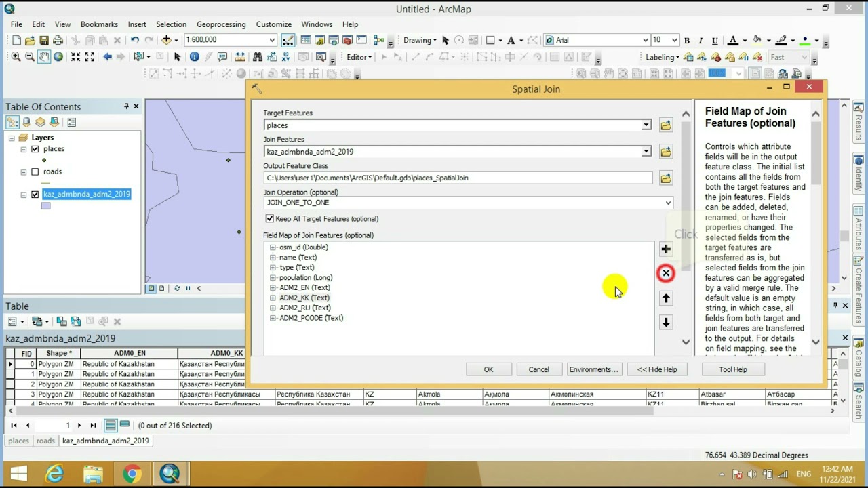Image resolution: width=868 pixels, height=488 pixels.
Task: Expand osm_id (Double) field
Action: [273, 247]
